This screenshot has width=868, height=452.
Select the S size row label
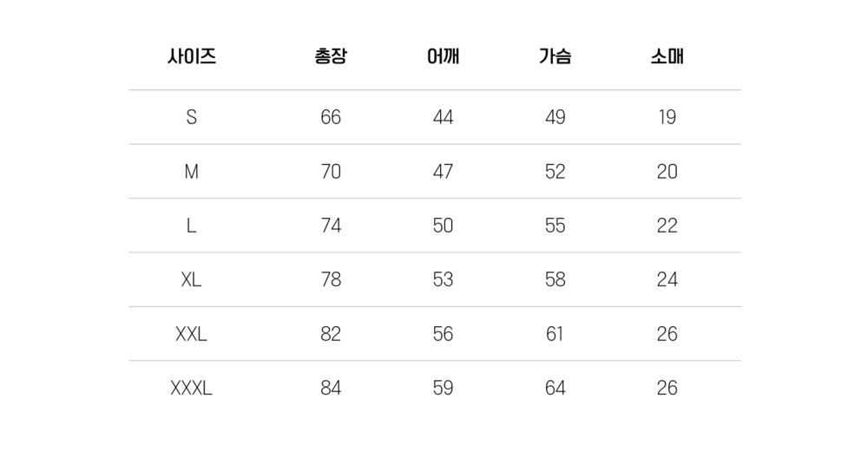(x=191, y=117)
